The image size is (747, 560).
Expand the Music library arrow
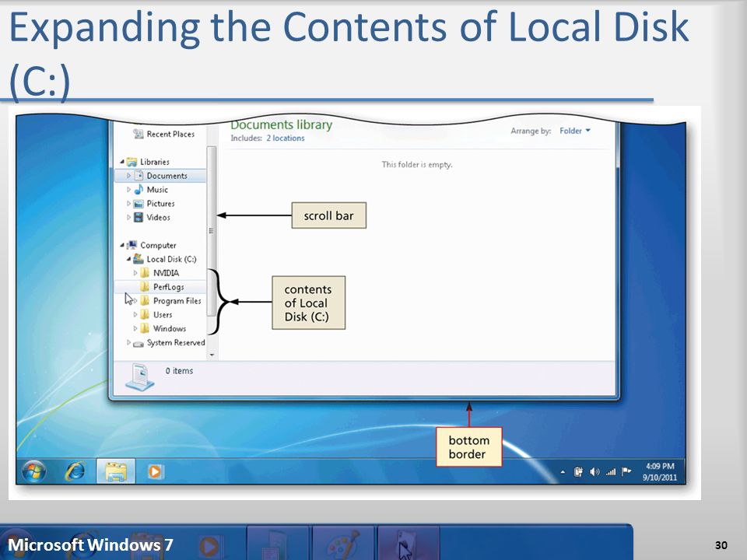point(128,190)
